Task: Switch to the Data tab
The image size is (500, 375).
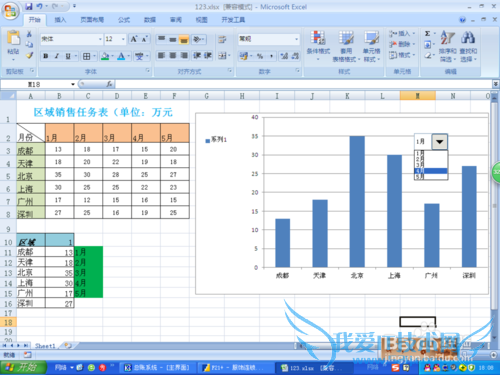Action: pyautogui.click(x=150, y=20)
